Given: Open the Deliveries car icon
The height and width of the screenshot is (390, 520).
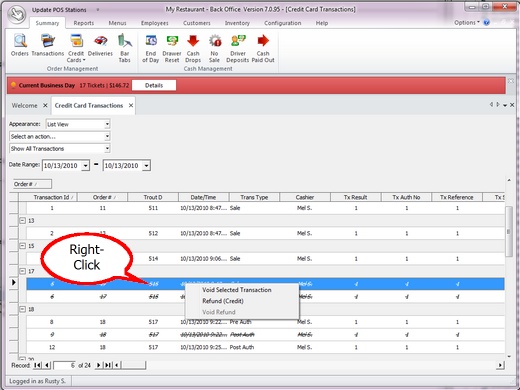Looking at the screenshot, I should pyautogui.click(x=100, y=45).
